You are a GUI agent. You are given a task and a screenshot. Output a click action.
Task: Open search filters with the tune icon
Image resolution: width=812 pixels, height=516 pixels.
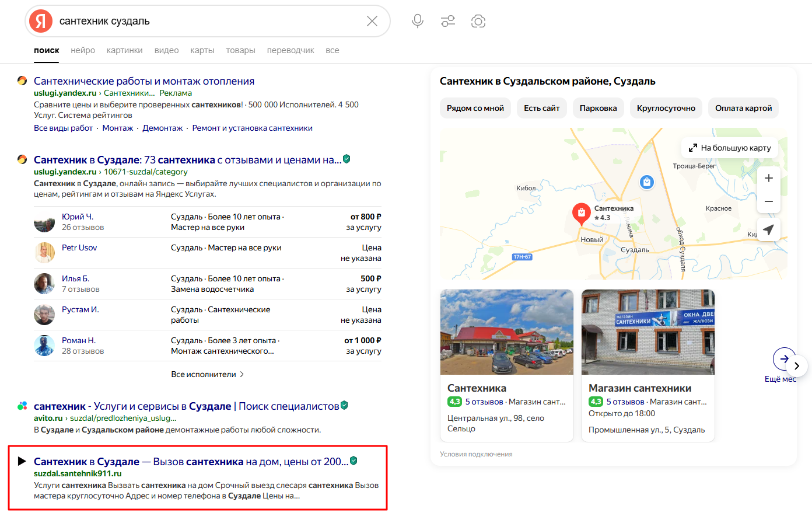tap(448, 20)
